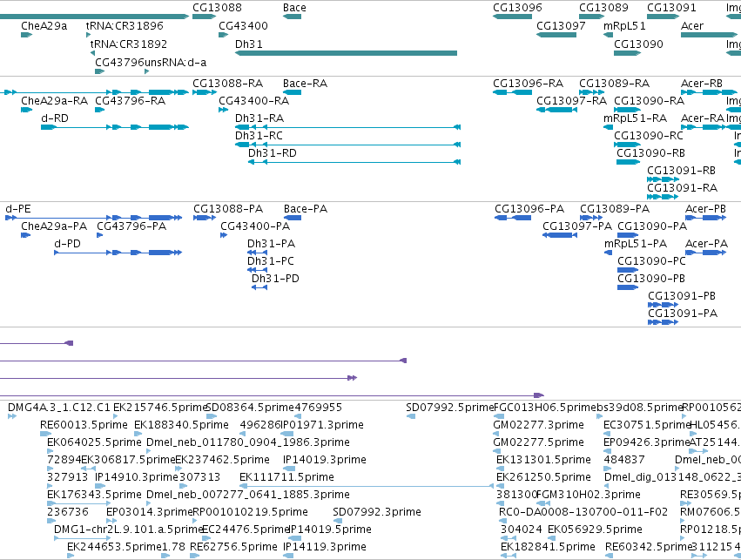Image resolution: width=741 pixels, height=560 pixels.
Task: Select the CG13096 gene label
Action: point(517,8)
